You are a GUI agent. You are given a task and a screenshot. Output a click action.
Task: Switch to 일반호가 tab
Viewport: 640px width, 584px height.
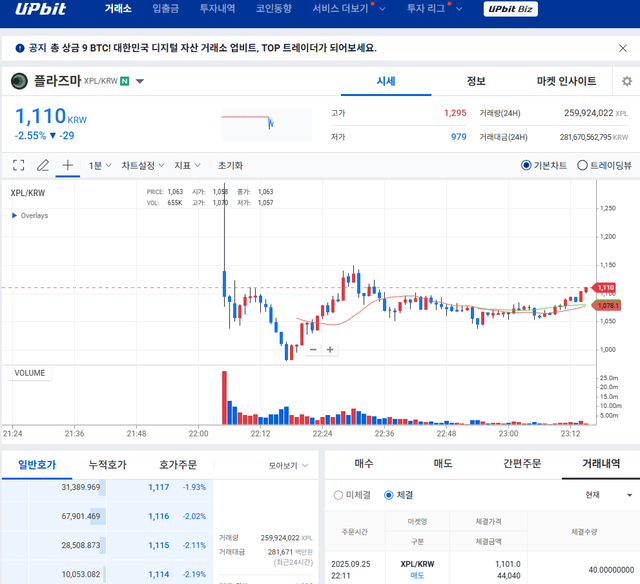click(x=37, y=465)
